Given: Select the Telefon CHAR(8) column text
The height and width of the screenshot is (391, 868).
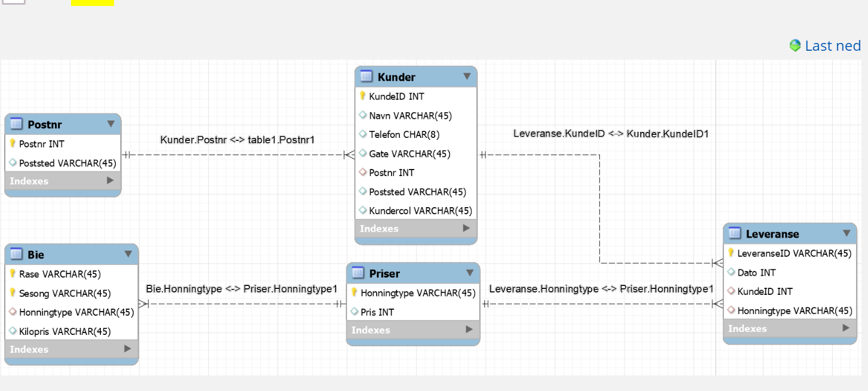Looking at the screenshot, I should pos(404,134).
